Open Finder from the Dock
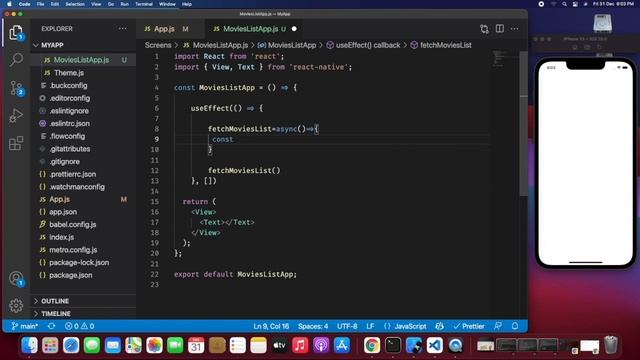Screen dimensions: 640x360 (29, 345)
